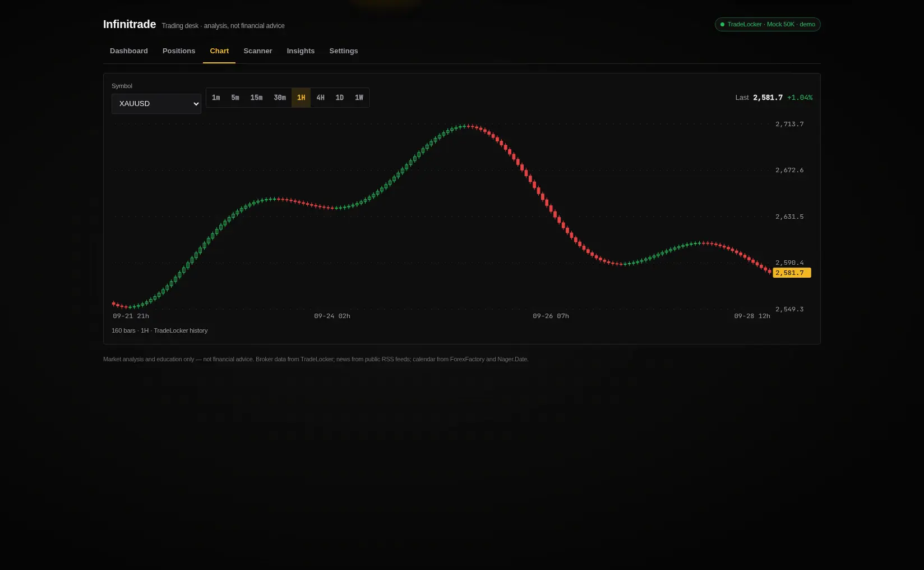Click the 2,672.6 price axis label
The image size is (924, 570).
pyautogui.click(x=789, y=170)
